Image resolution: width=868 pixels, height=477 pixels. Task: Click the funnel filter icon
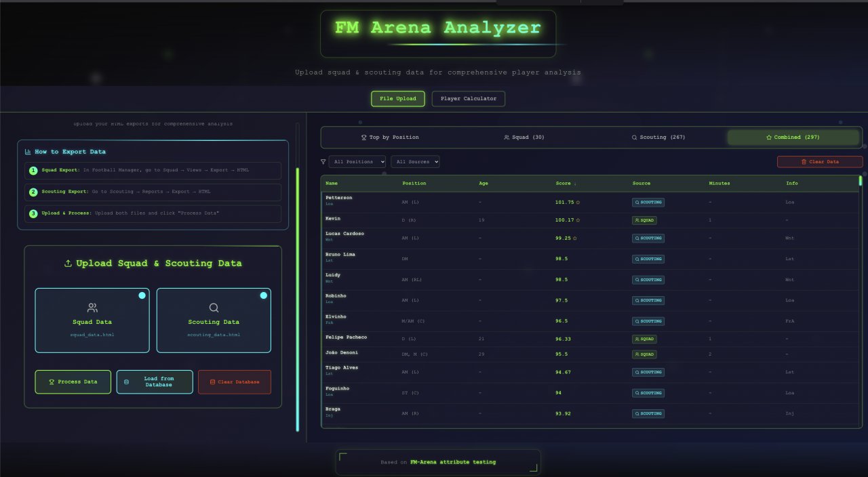coord(323,162)
